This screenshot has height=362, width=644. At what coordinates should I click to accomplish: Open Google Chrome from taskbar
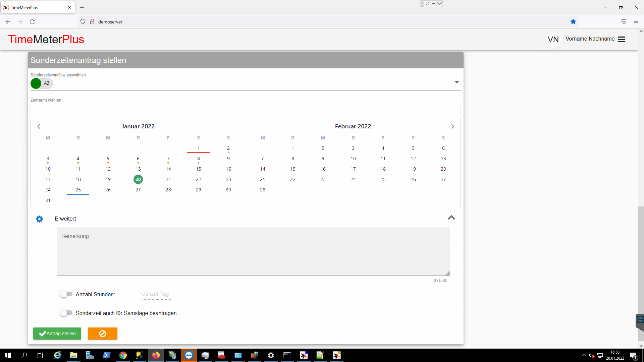(x=123, y=355)
